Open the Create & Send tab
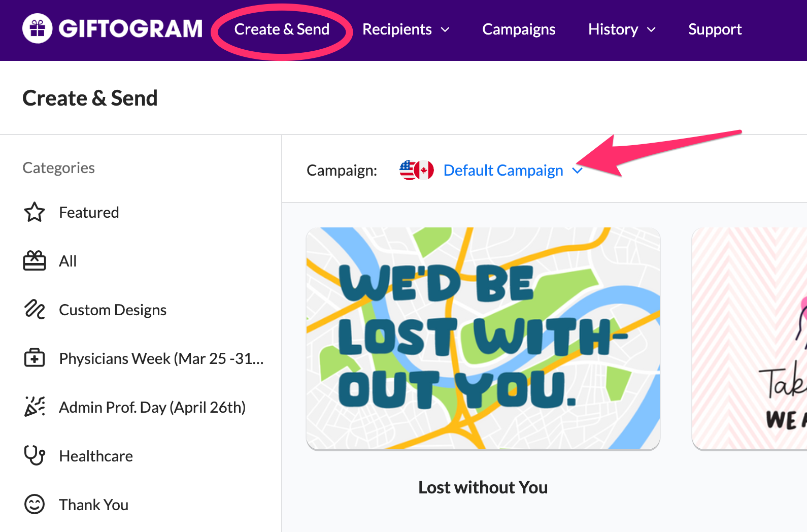Image resolution: width=807 pixels, height=532 pixels. [282, 29]
